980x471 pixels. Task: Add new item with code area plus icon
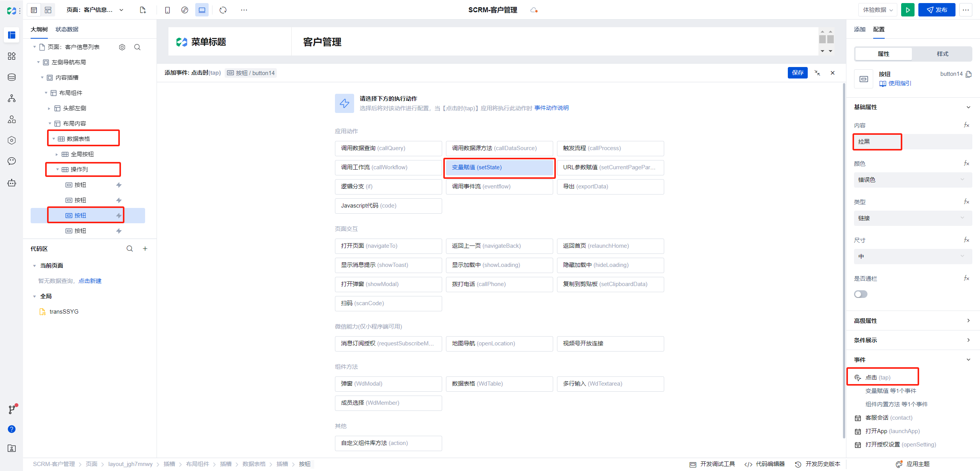145,249
